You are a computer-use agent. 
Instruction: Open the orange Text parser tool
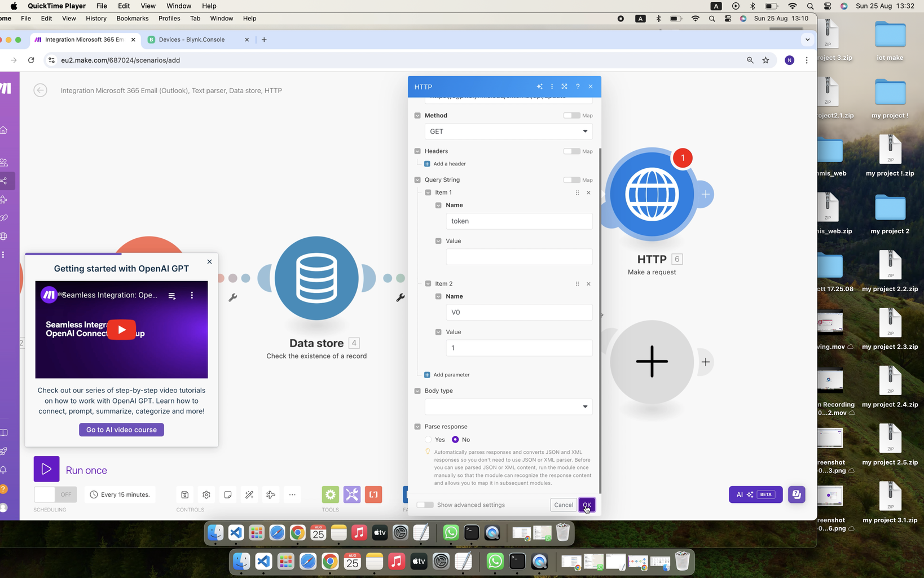tap(373, 494)
